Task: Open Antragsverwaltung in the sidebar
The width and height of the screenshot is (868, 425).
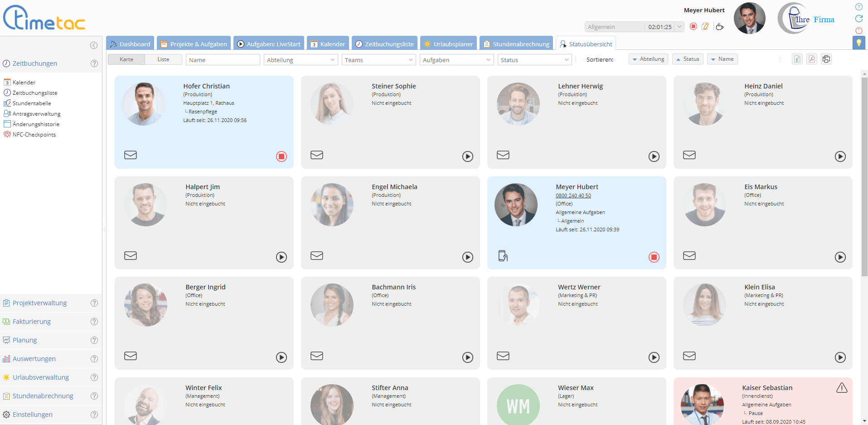Action: (36, 114)
